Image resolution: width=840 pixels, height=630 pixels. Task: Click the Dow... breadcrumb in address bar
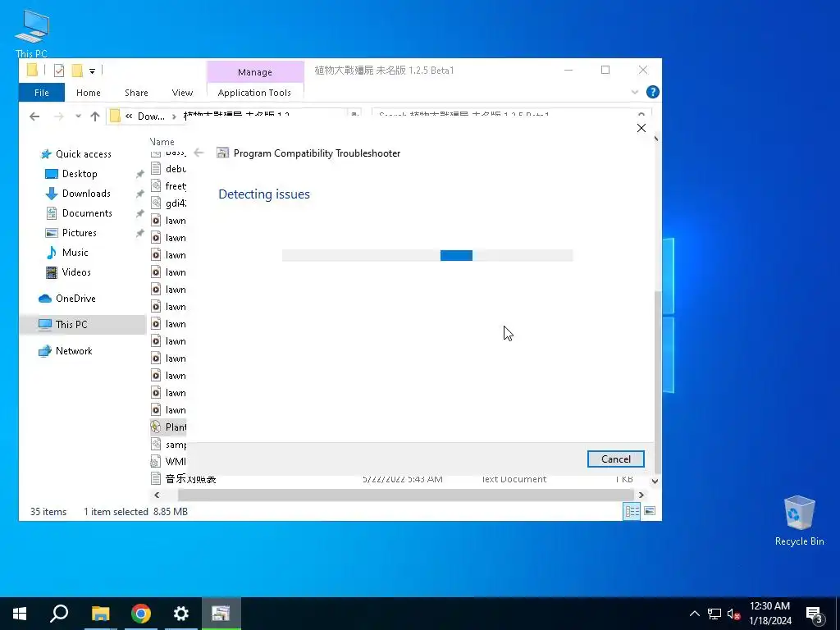[151, 116]
